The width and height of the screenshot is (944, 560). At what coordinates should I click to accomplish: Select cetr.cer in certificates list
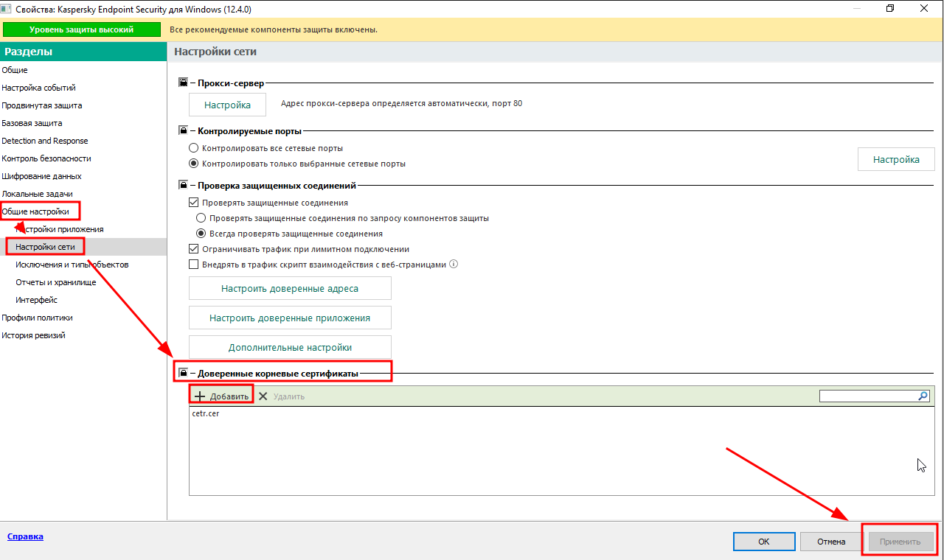click(x=206, y=413)
